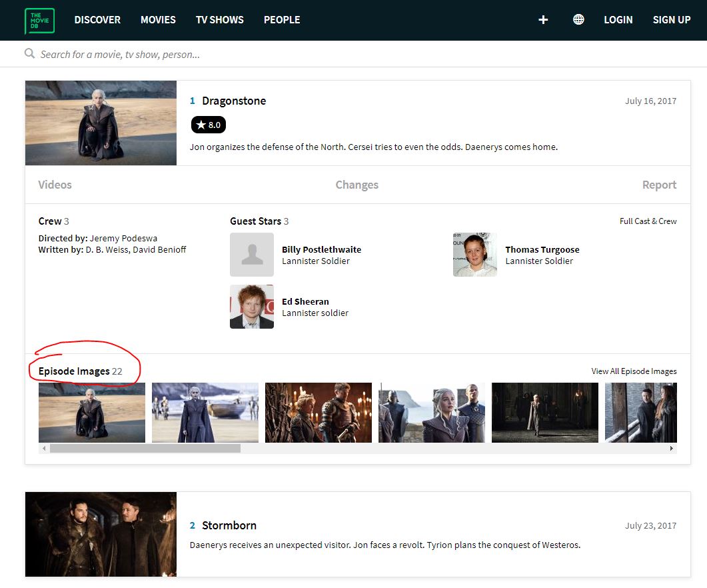The image size is (707, 588).
Task: Open sixth partially visible episode image
Action: [641, 413]
